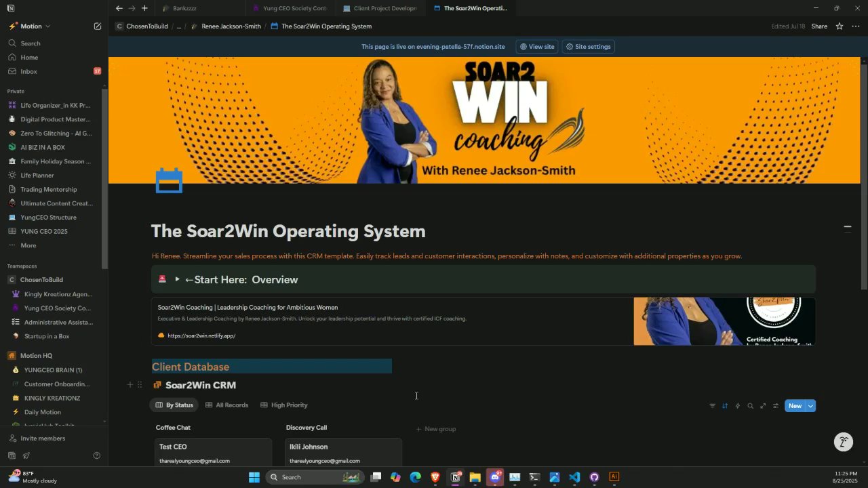This screenshot has width=868, height=488.
Task: Click the drag handle beside Soar2Win CRM
Action: [140, 385]
